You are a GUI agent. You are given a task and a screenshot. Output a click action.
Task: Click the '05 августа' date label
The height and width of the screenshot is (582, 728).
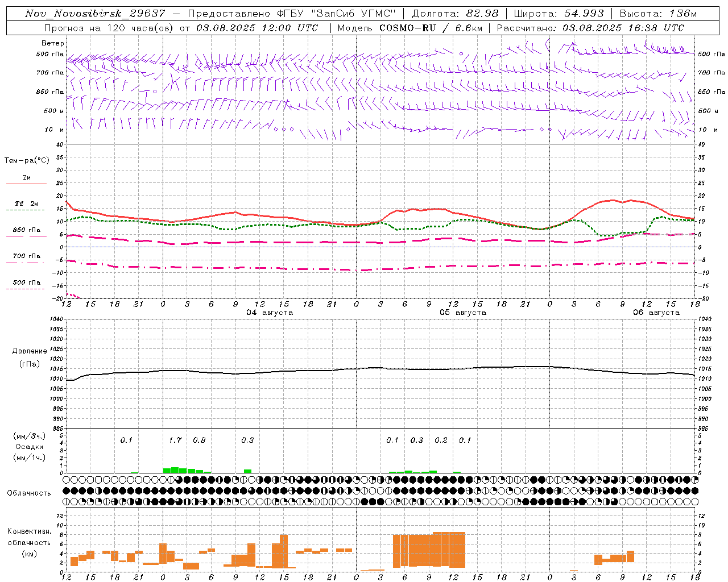click(x=462, y=313)
